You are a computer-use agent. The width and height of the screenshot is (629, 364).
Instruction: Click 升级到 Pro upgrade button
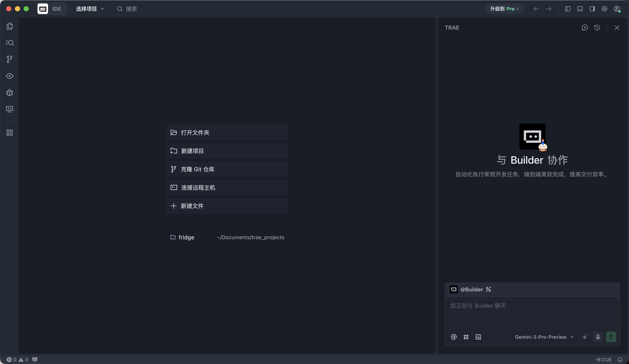tap(504, 9)
